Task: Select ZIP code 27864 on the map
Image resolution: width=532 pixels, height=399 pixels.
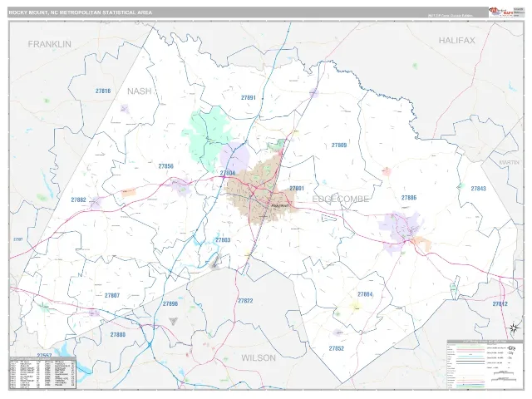Action: pos(365,294)
